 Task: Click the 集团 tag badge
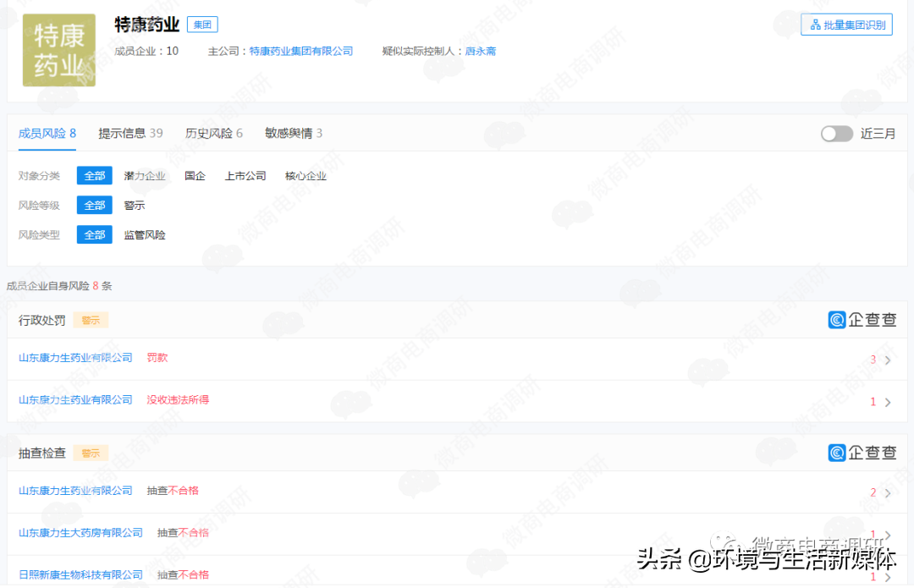click(x=202, y=25)
